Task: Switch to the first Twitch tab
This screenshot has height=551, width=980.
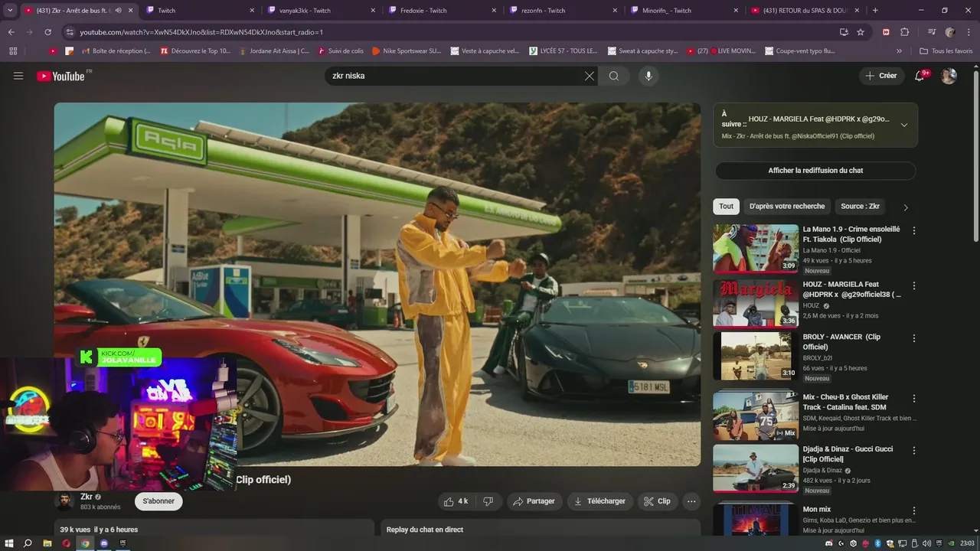Action: tap(199, 10)
